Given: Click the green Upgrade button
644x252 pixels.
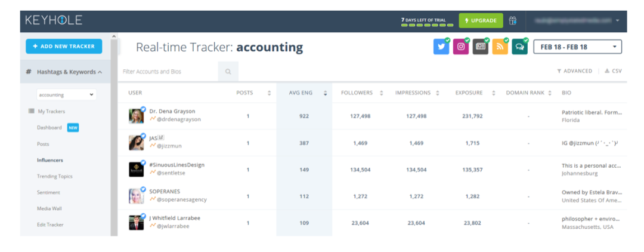Looking at the screenshot, I should 481,20.
